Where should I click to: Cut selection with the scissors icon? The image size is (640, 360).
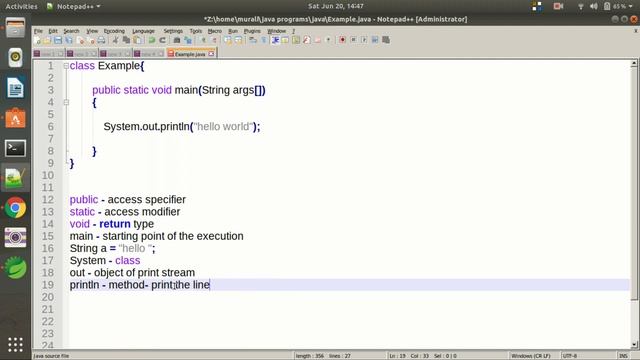tap(116, 40)
